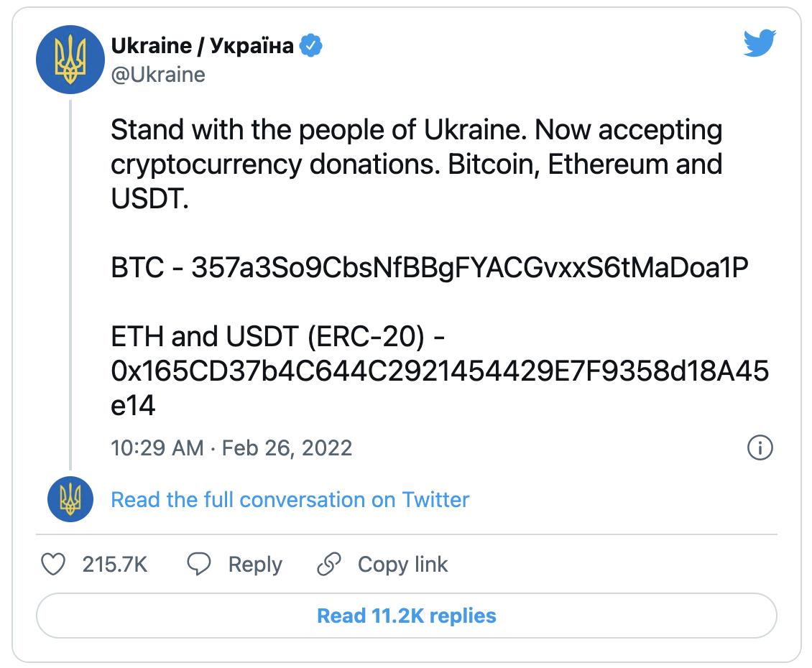The height and width of the screenshot is (668, 812).
Task: Click the blue verified badge
Action: click(310, 46)
